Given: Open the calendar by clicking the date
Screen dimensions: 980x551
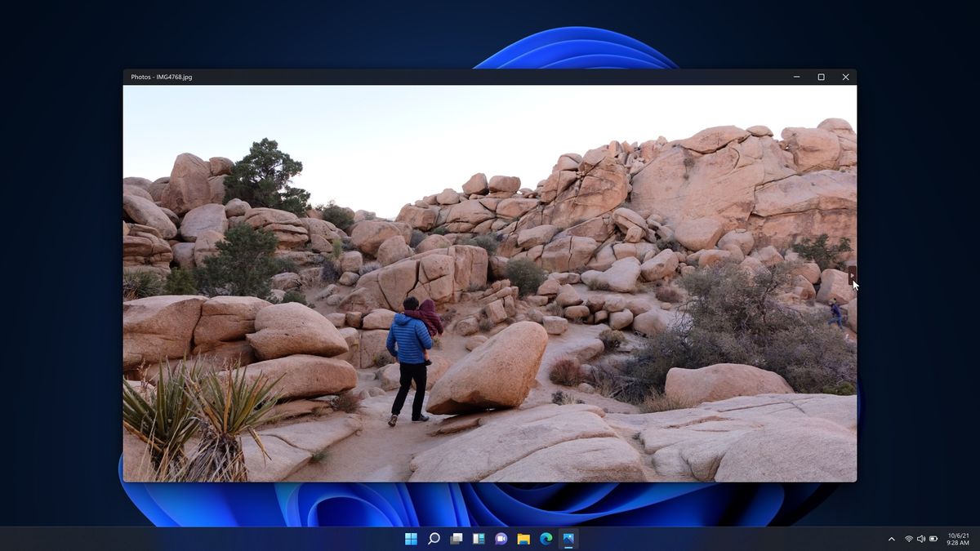Looking at the screenshot, I should pyautogui.click(x=957, y=535).
